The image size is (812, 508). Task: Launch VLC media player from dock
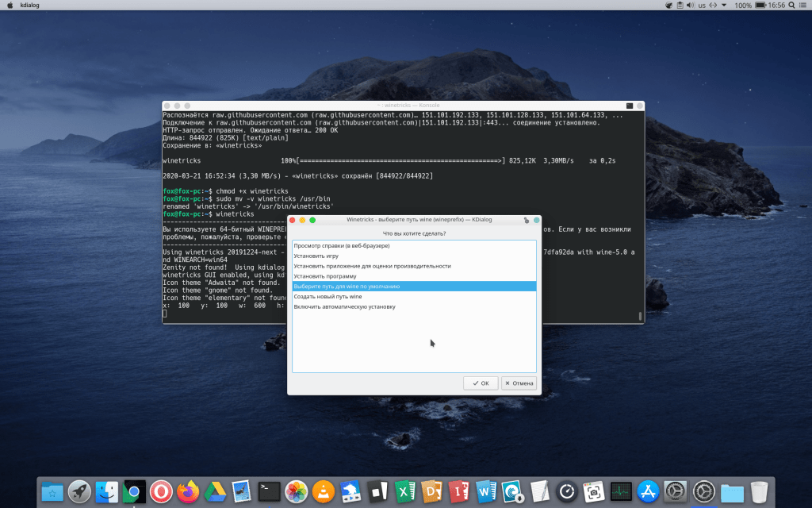pyautogui.click(x=324, y=491)
